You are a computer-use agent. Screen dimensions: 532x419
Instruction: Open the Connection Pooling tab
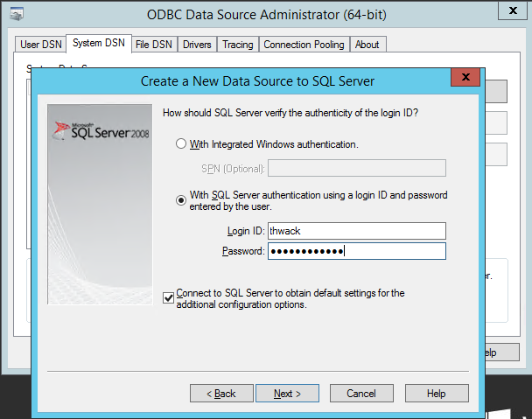304,45
